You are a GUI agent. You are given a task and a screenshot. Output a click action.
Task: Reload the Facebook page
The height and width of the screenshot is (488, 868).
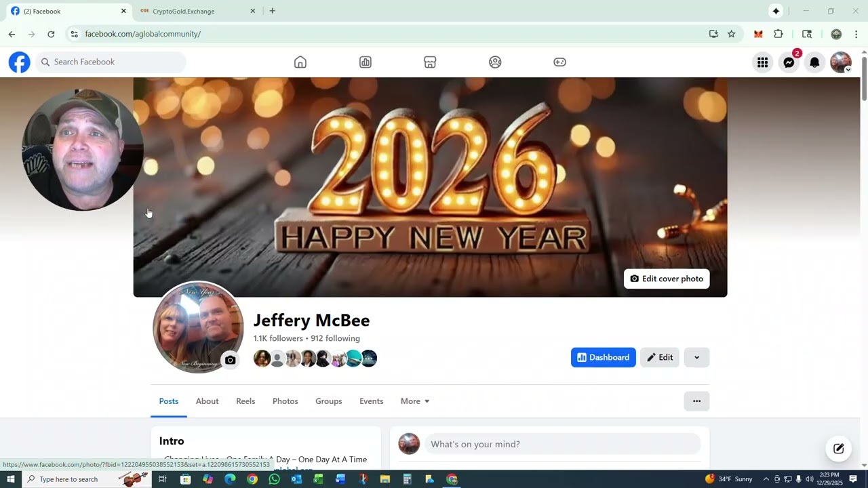[51, 34]
